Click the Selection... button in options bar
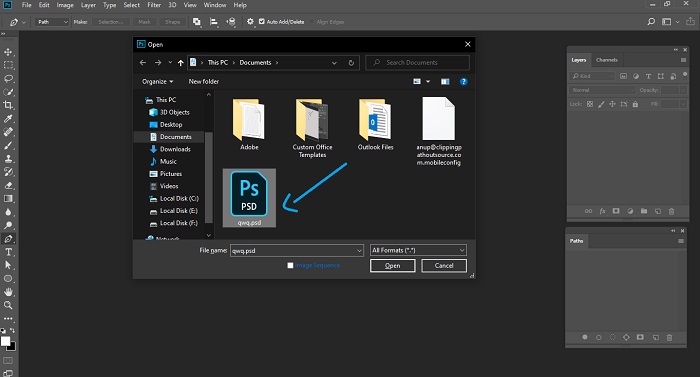This screenshot has width=700, height=377. (111, 21)
